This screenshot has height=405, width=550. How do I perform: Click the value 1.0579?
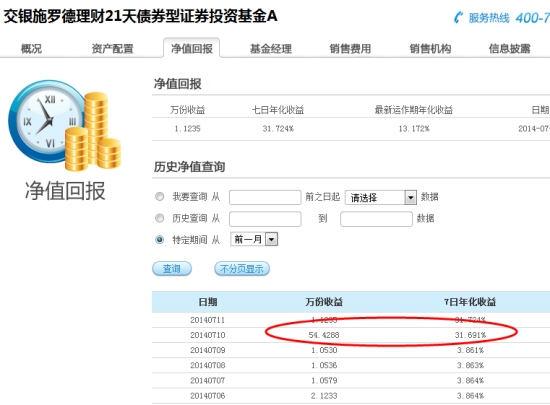pyautogui.click(x=324, y=380)
